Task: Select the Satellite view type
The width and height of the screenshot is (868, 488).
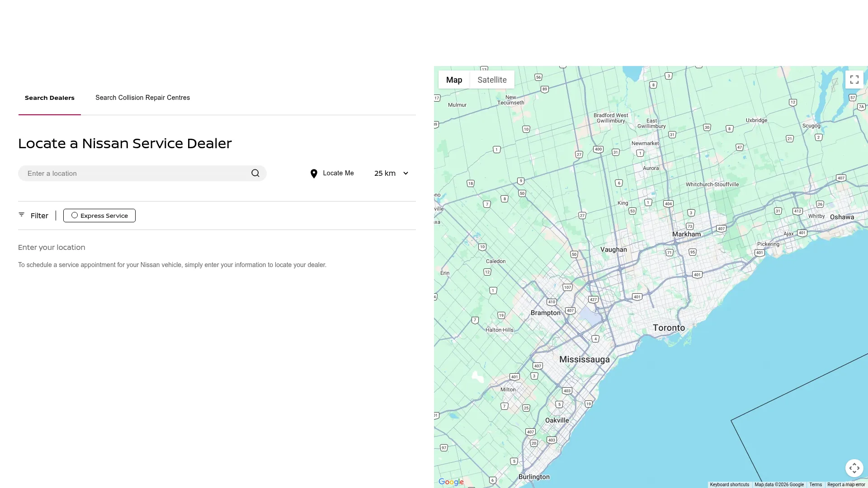Action: (492, 80)
